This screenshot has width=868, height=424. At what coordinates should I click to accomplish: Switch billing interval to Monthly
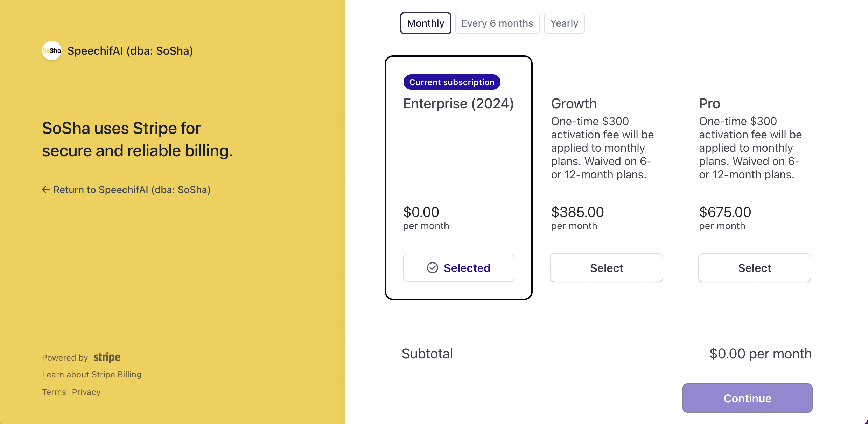coord(426,23)
